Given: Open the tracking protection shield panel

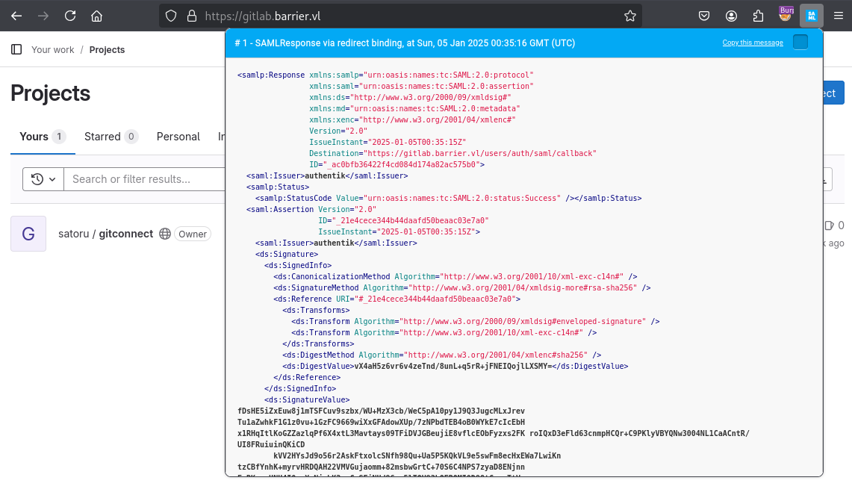Looking at the screenshot, I should tap(171, 16).
